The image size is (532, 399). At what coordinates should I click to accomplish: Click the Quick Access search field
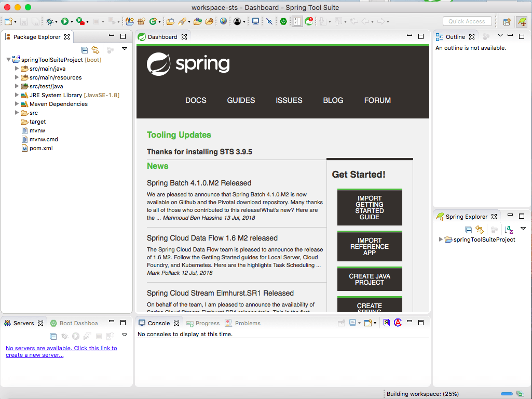coord(467,21)
